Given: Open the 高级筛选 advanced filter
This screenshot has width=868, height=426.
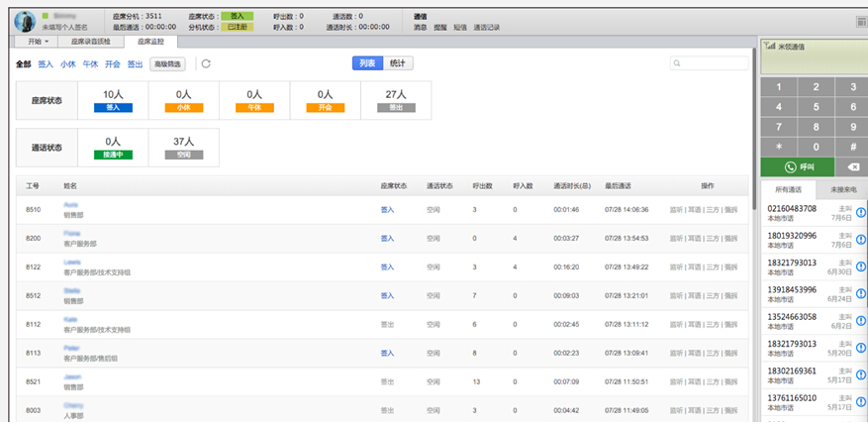Looking at the screenshot, I should pyautogui.click(x=167, y=64).
